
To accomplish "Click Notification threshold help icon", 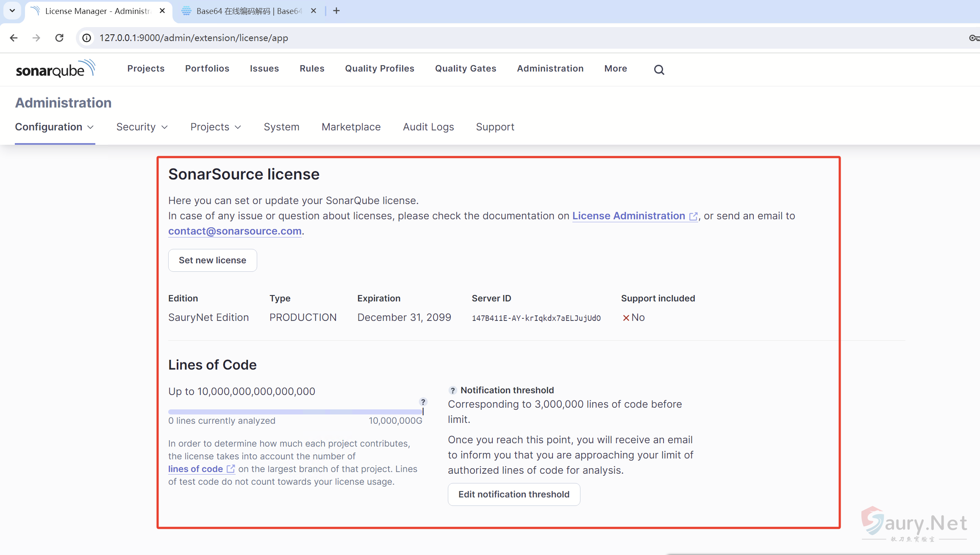I will [453, 390].
